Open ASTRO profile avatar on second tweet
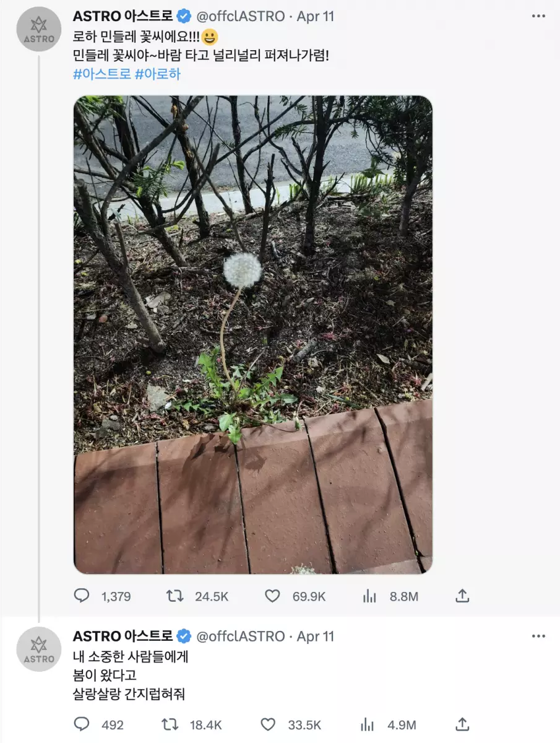The height and width of the screenshot is (743, 560). coord(39,649)
